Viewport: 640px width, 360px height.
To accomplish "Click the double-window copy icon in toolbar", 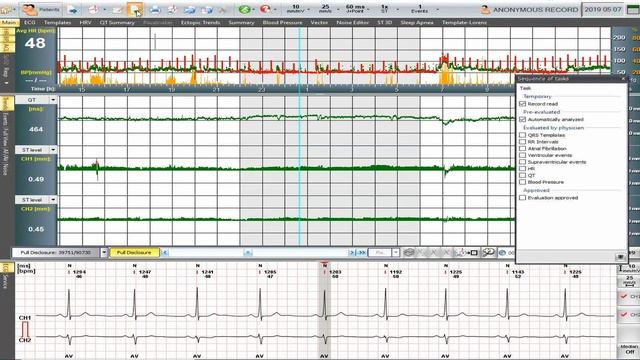I will pyautogui.click(x=207, y=9).
